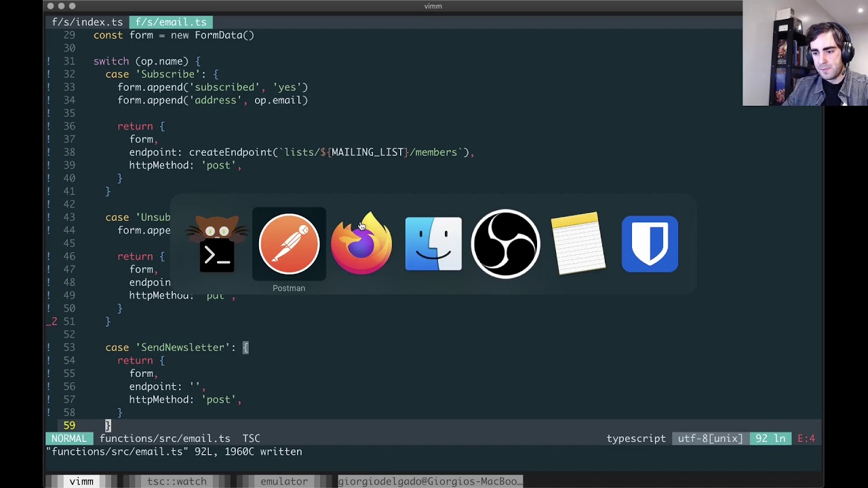Select the Firefox icon in the app switcher

tap(361, 244)
